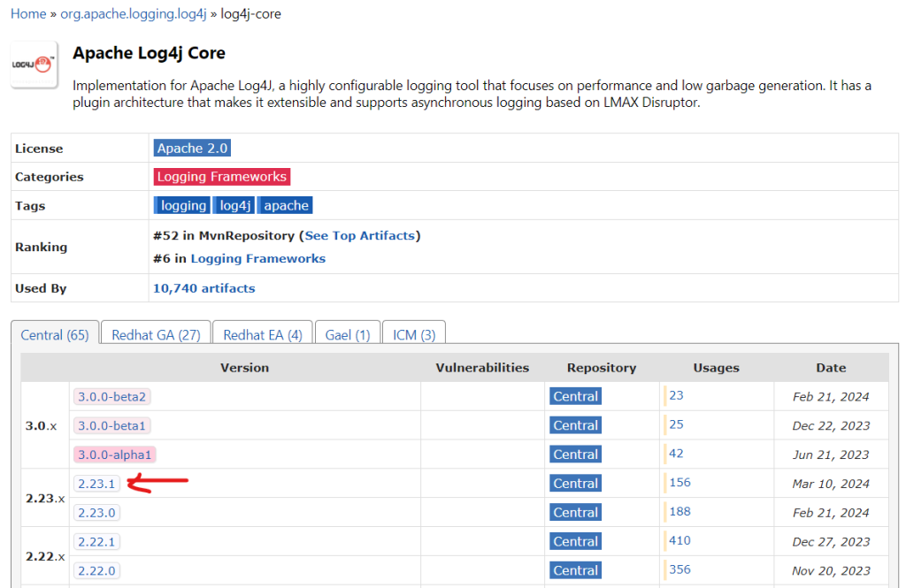Click the Apache 2.0 license badge
The image size is (906, 588).
[x=192, y=149]
